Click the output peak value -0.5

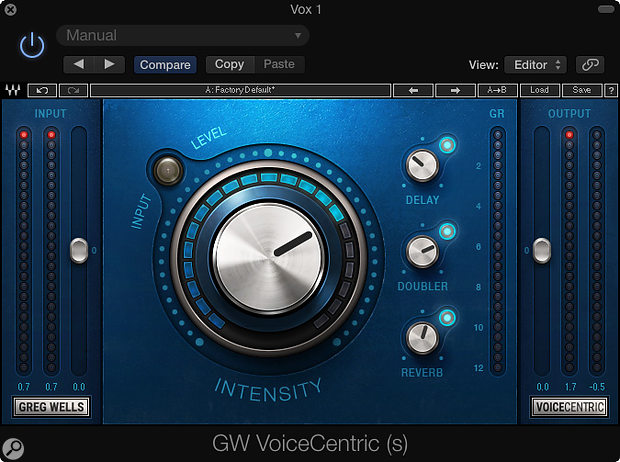(597, 387)
